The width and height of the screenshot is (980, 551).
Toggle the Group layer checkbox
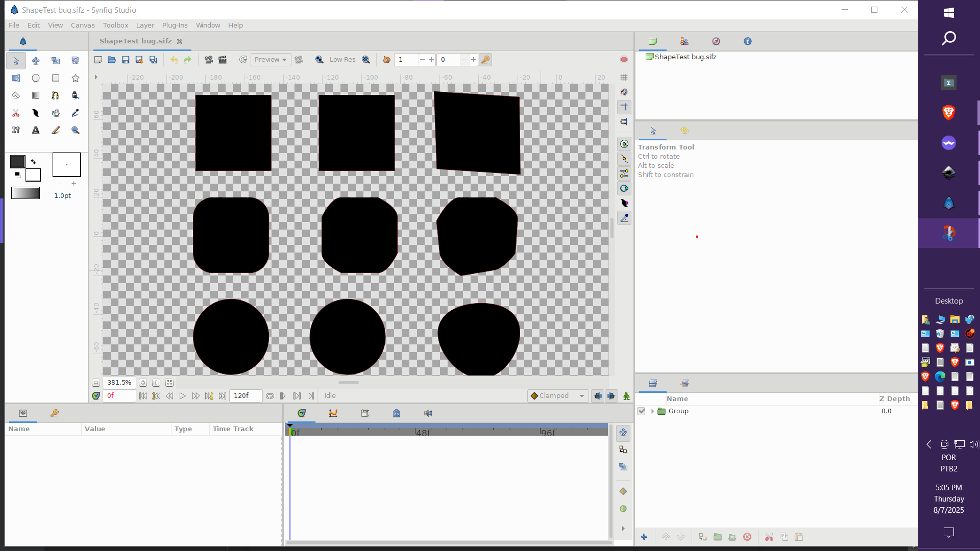tap(642, 411)
